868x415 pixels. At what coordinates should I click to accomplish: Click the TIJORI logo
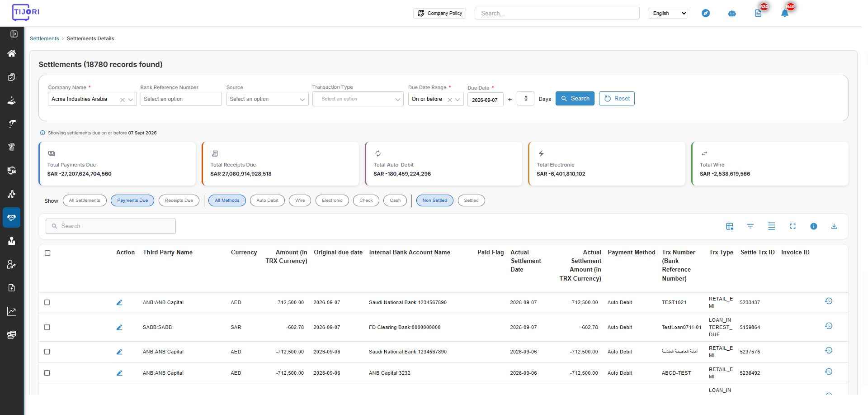pyautogui.click(x=26, y=12)
